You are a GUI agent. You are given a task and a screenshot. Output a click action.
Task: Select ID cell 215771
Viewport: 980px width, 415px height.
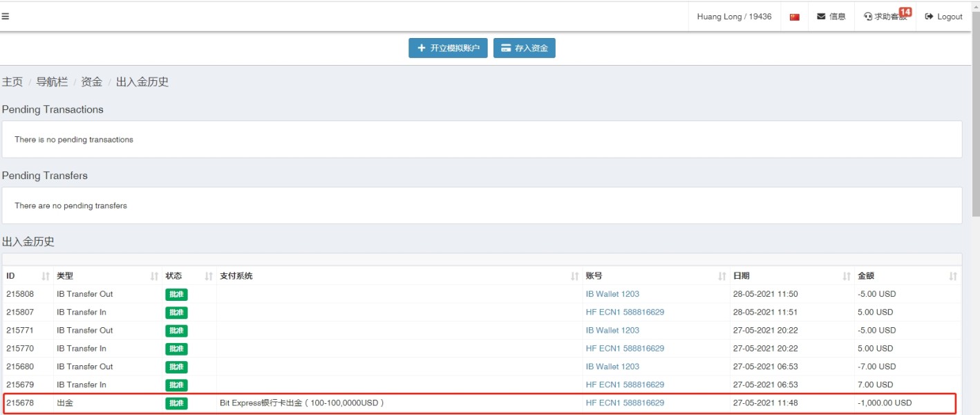click(x=20, y=330)
